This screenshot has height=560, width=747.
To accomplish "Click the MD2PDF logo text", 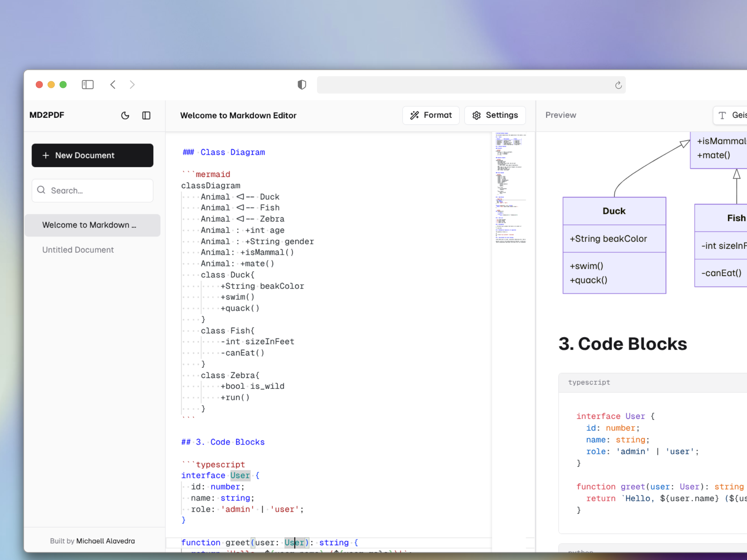I will tap(47, 115).
